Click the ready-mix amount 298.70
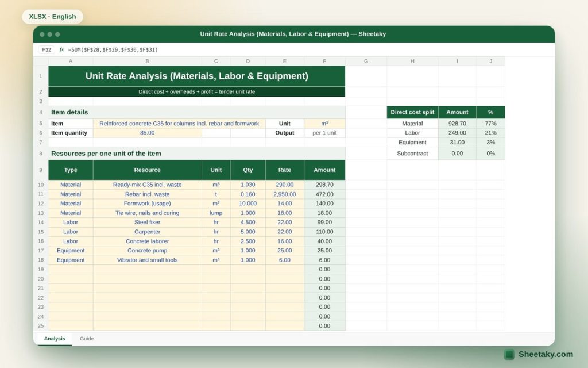This screenshot has width=588, height=368. 324,185
